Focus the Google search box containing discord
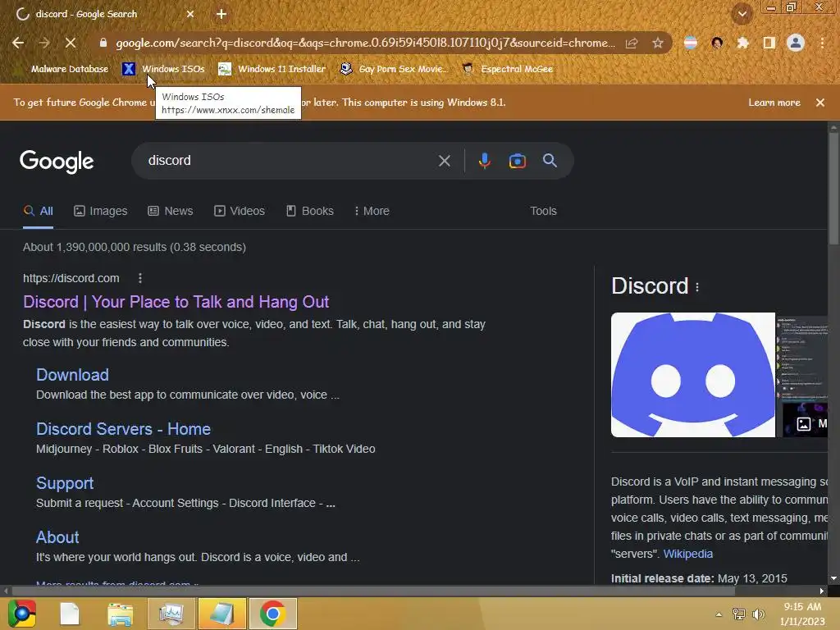The image size is (840, 630). (x=290, y=160)
